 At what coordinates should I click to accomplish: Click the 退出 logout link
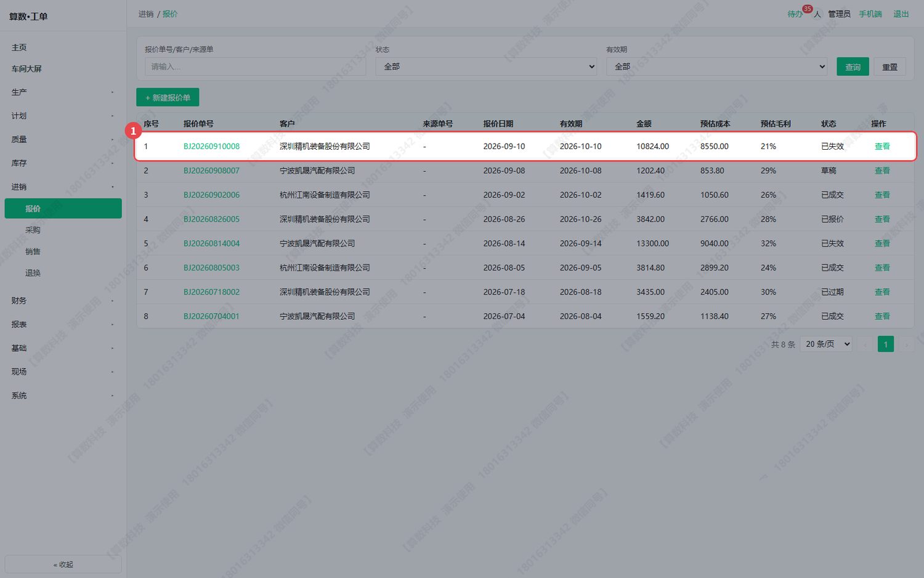click(x=901, y=14)
